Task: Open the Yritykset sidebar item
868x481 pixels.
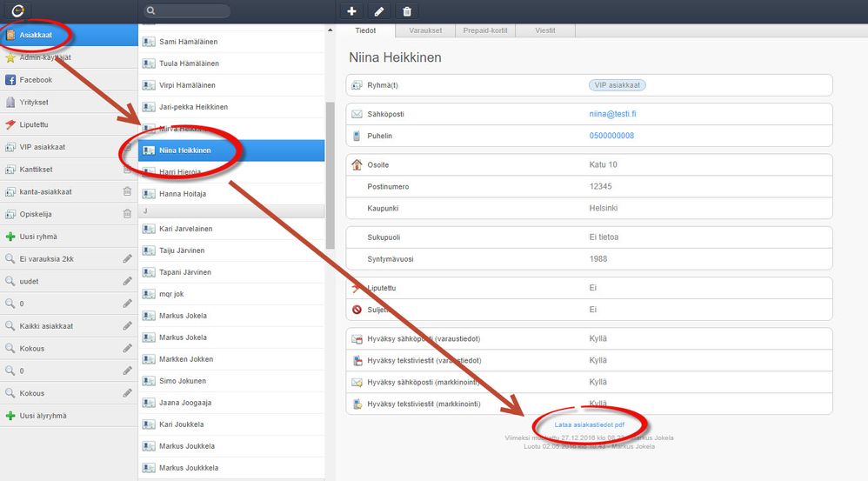Action: (x=69, y=103)
